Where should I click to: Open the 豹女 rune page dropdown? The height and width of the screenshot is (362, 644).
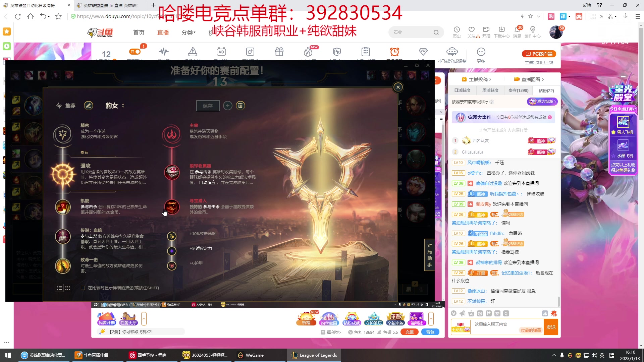tap(115, 106)
